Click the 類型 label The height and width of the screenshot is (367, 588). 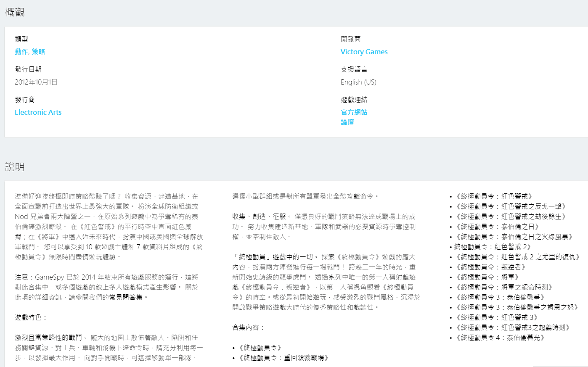point(21,39)
